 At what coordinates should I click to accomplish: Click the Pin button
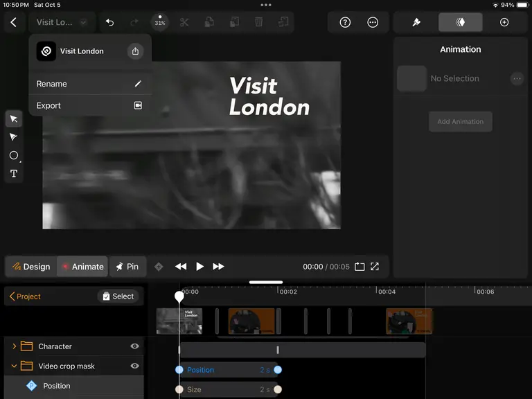pos(127,267)
